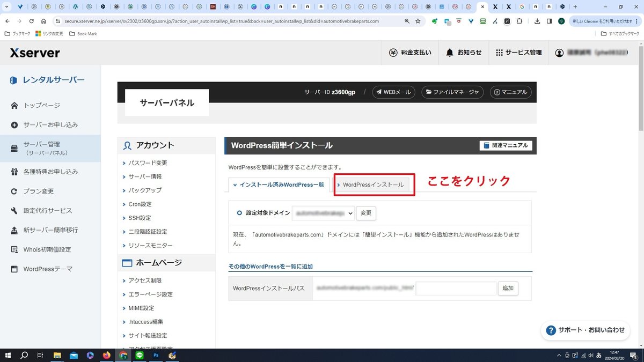644x362 pixels.
Task: Open the Chrome downloads icon
Action: pos(538,21)
